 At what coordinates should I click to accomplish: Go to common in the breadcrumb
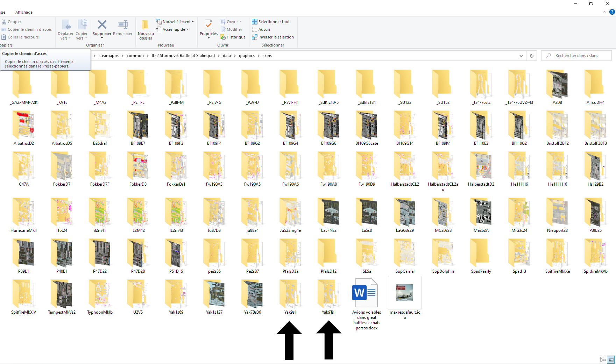135,56
